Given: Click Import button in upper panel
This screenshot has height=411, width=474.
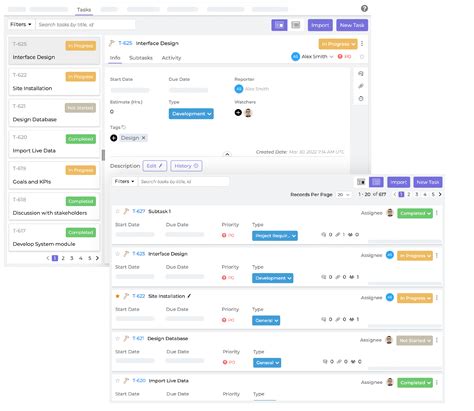Looking at the screenshot, I should click(x=320, y=25).
